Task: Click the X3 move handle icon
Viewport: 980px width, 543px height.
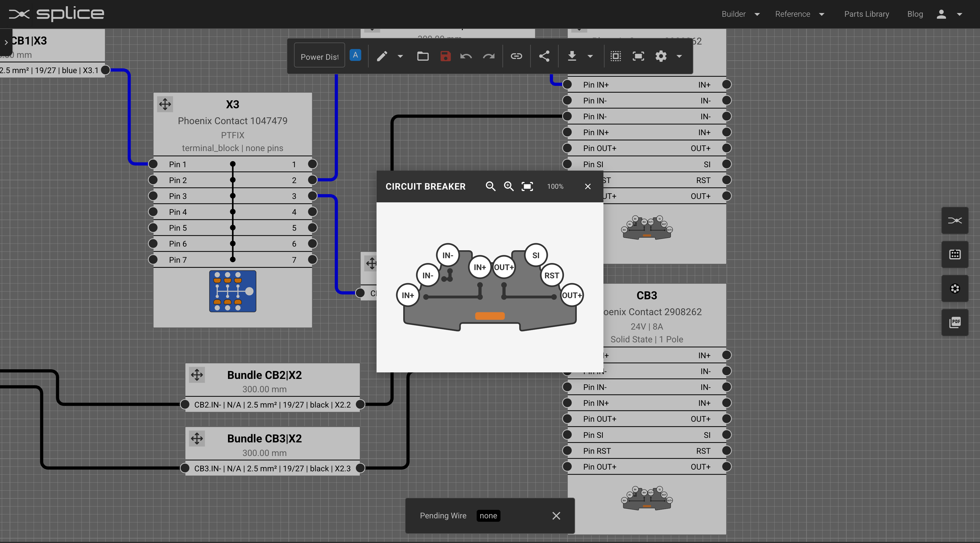Action: point(165,104)
